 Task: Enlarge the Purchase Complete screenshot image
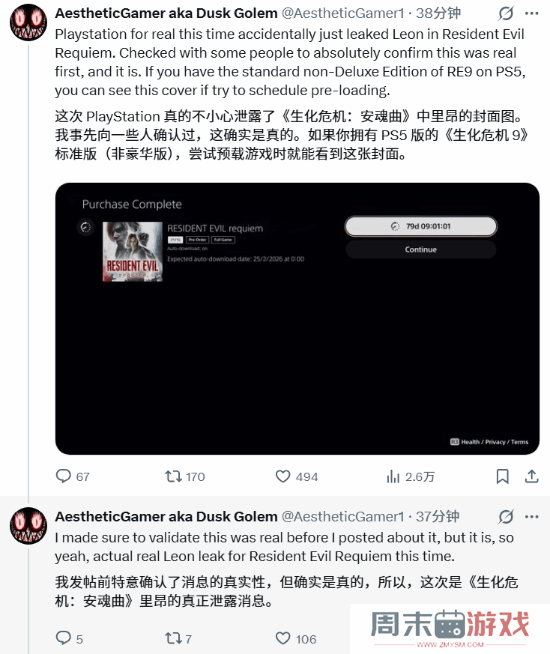pos(297,319)
